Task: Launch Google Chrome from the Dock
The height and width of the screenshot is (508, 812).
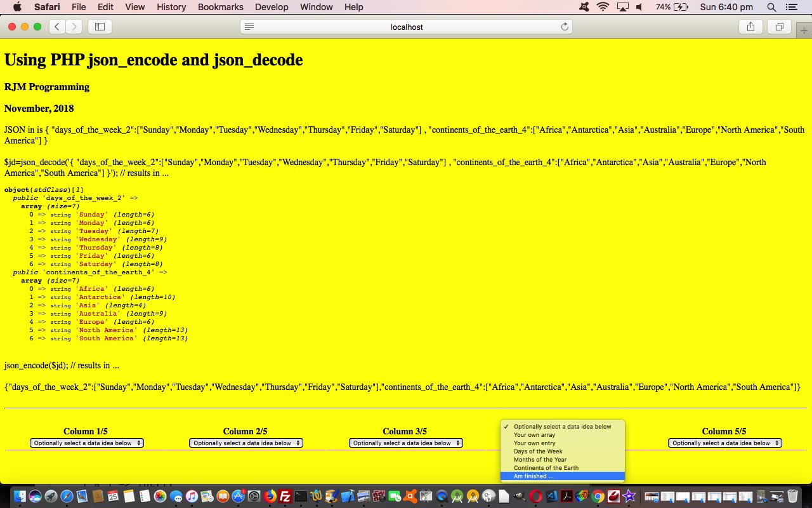Action: 597,497
